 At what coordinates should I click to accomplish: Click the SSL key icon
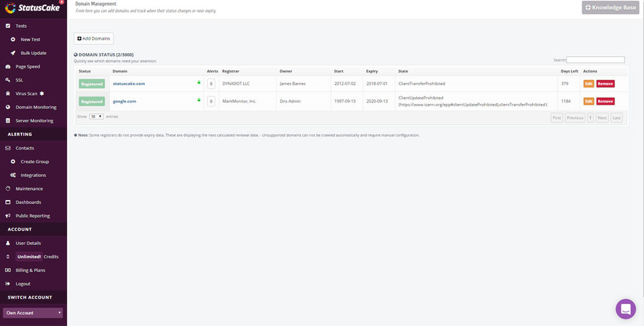(8, 80)
